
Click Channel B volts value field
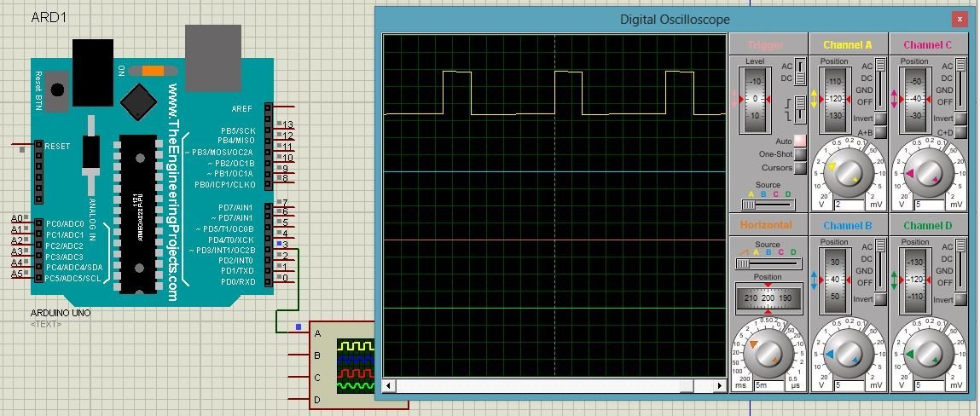pos(849,385)
